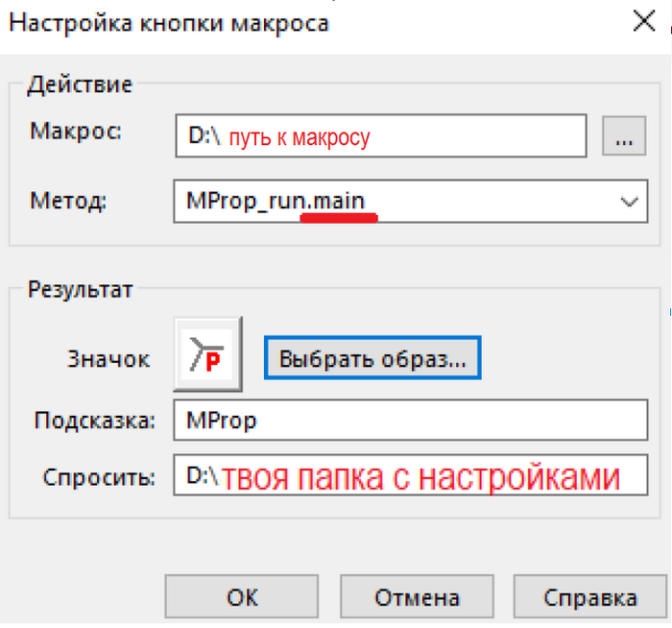Click the Результат group heading
672x628 pixels.
point(79,288)
